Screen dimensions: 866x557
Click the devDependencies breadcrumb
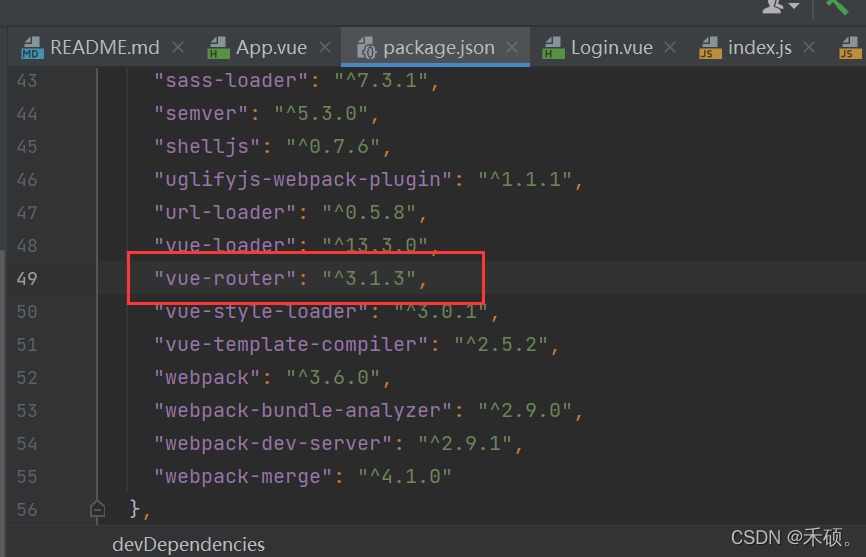(188, 545)
